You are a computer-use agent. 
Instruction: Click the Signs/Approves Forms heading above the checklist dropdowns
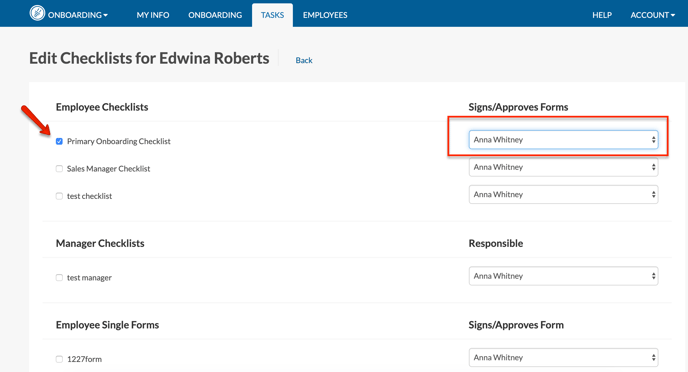518,107
